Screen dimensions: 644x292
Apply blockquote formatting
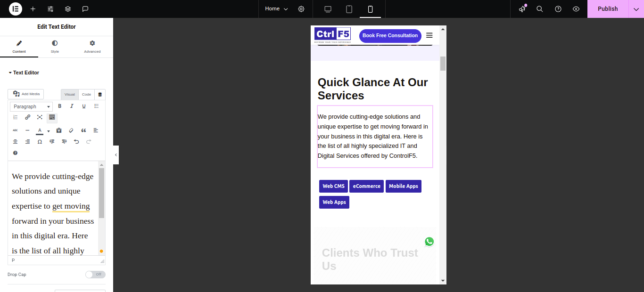[x=83, y=130]
